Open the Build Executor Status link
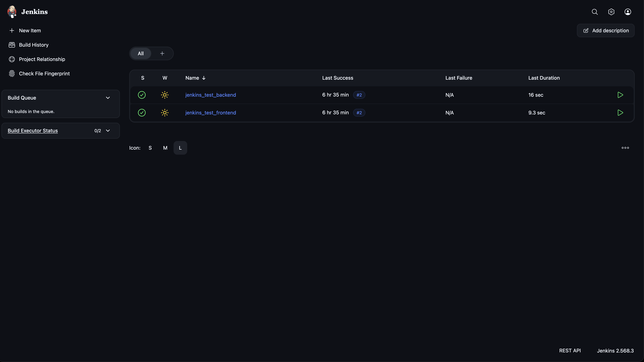The height and width of the screenshot is (362, 644). point(33,131)
